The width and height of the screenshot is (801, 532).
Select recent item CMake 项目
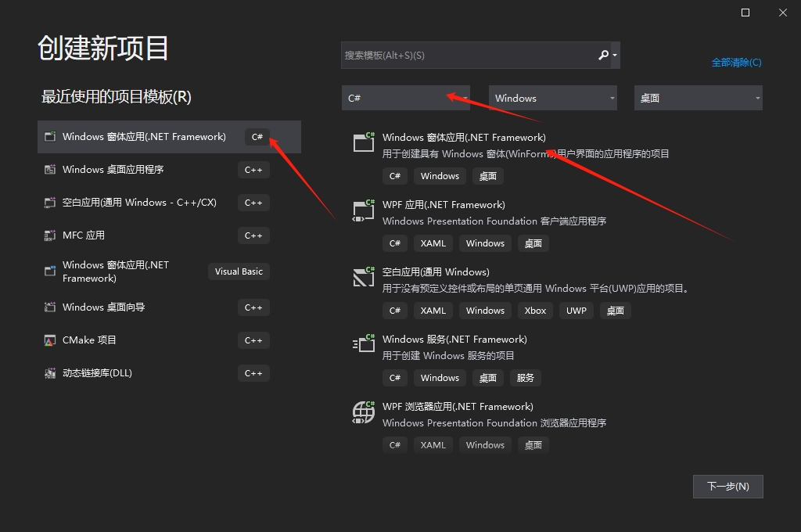(x=169, y=340)
